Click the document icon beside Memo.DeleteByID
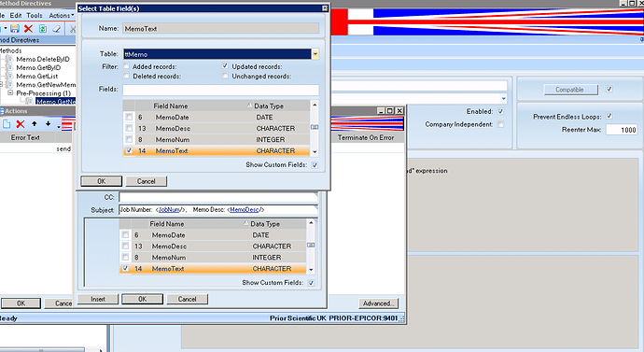This screenshot has height=352, width=644. 9,59
